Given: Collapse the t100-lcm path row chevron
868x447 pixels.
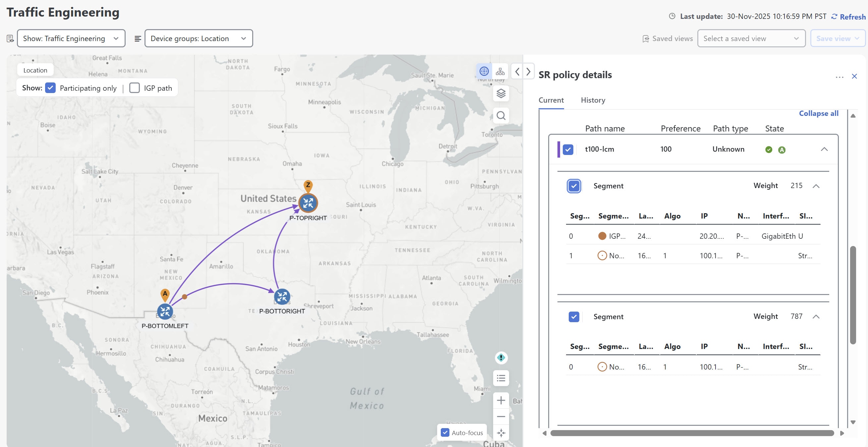Looking at the screenshot, I should [x=824, y=149].
